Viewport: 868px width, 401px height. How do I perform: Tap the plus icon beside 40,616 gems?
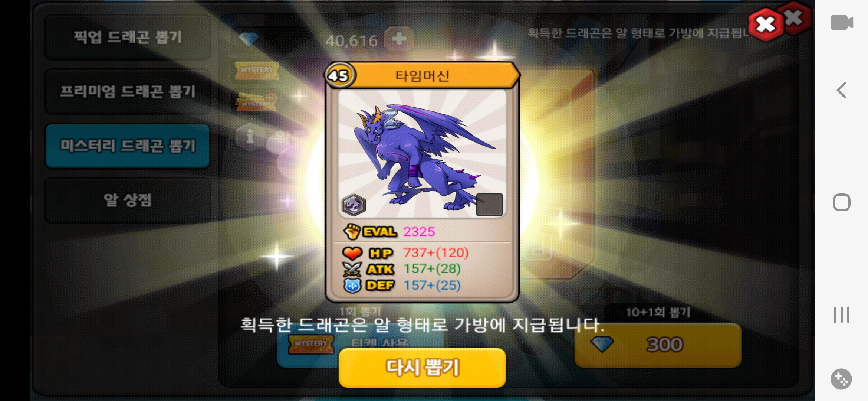click(x=399, y=39)
